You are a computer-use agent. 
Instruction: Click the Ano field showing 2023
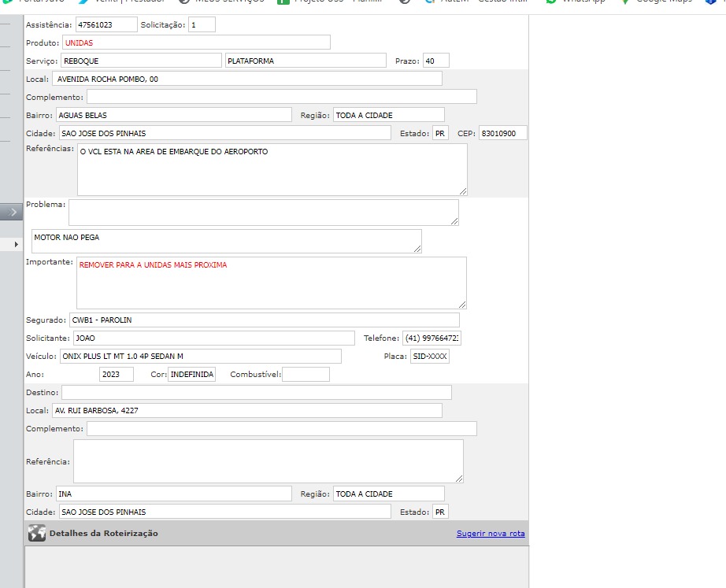(117, 374)
